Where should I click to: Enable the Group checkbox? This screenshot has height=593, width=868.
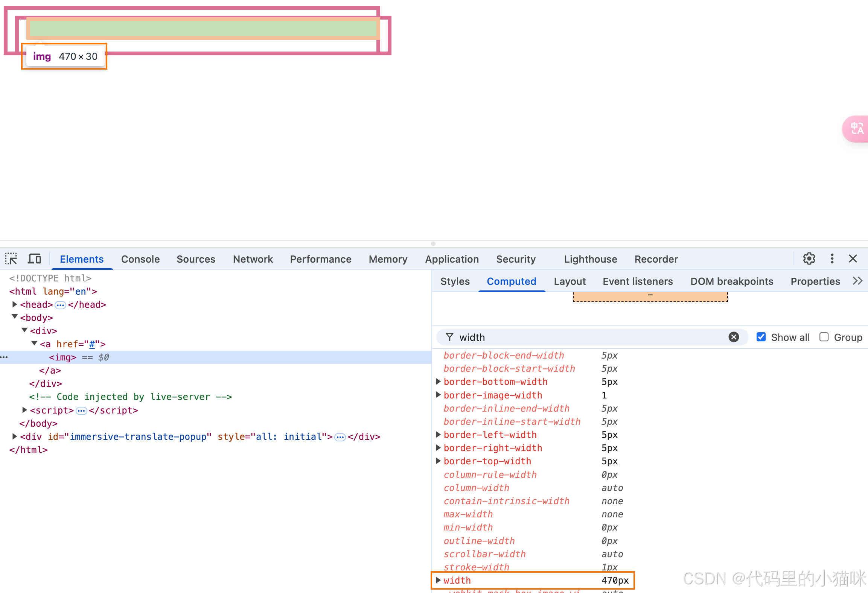(x=824, y=337)
